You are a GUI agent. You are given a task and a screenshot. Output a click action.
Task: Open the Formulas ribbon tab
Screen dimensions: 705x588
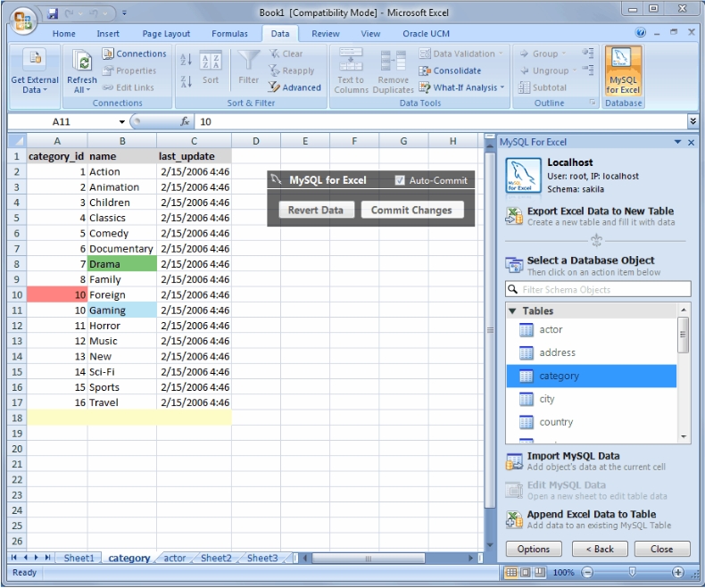pos(229,34)
